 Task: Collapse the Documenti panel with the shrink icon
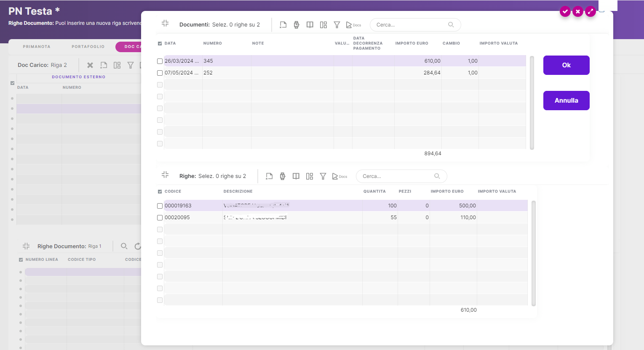[x=165, y=24]
